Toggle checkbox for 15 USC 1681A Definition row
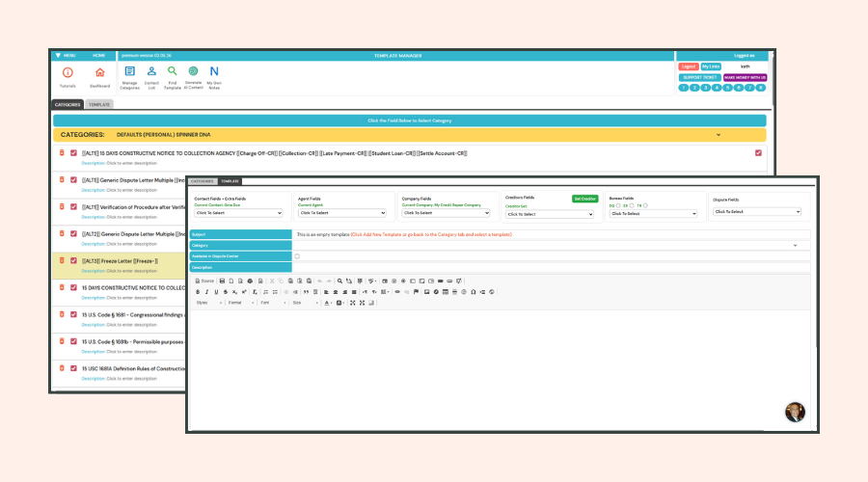This screenshot has width=868, height=482. [73, 368]
